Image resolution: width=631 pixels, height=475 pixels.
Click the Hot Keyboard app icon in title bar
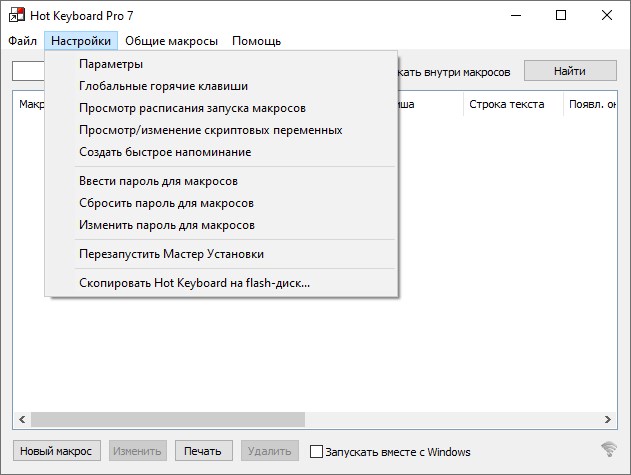pyautogui.click(x=16, y=16)
